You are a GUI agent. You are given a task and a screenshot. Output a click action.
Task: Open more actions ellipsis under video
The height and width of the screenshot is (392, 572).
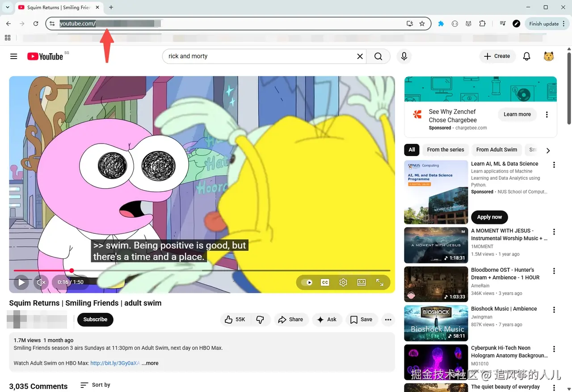coord(388,320)
